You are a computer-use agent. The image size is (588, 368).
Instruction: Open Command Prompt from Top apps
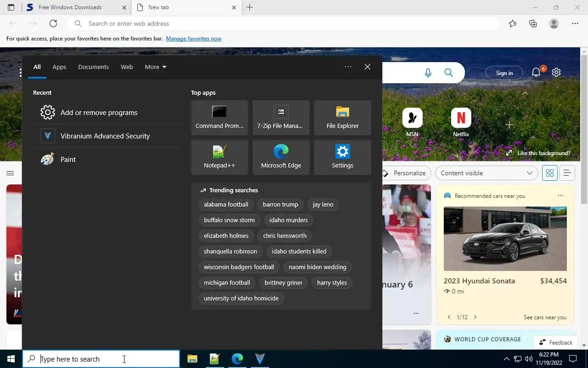click(220, 118)
